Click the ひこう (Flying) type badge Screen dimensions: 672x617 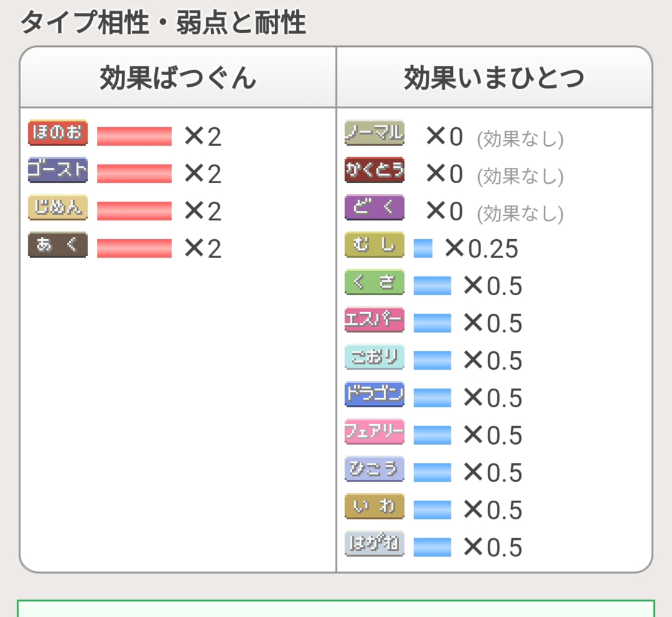(x=374, y=469)
